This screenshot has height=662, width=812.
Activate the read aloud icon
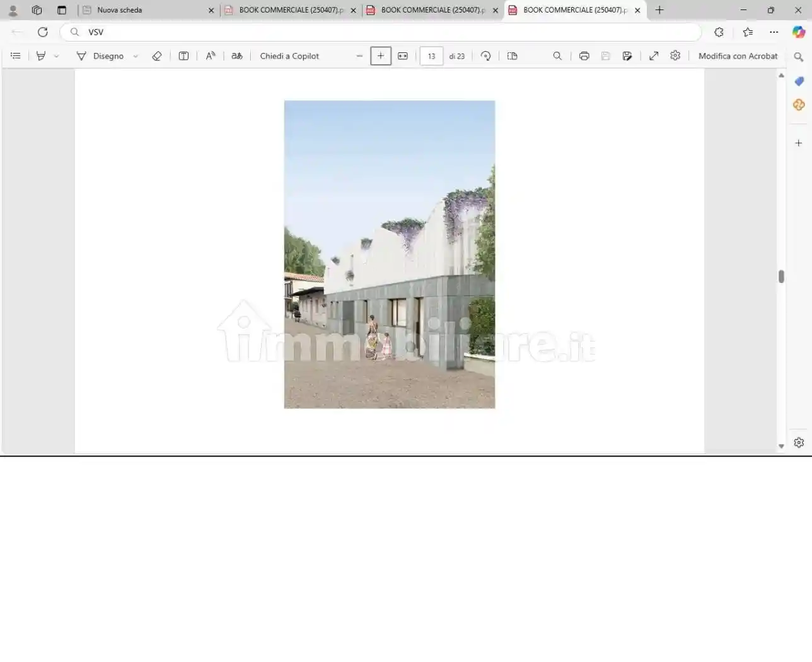(211, 56)
